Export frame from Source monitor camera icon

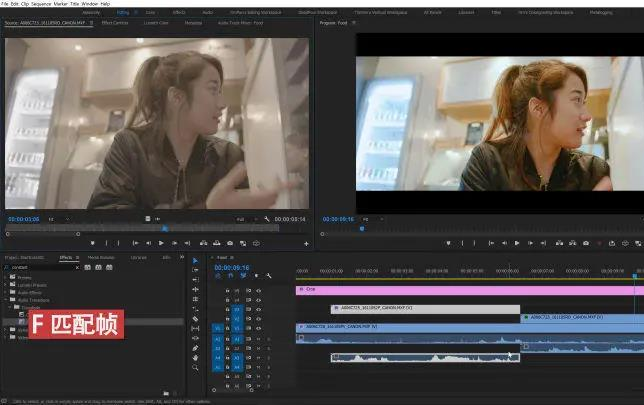pos(230,243)
